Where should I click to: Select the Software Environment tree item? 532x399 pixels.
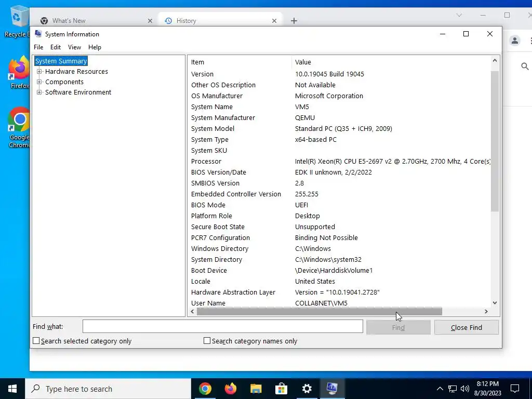tap(78, 92)
